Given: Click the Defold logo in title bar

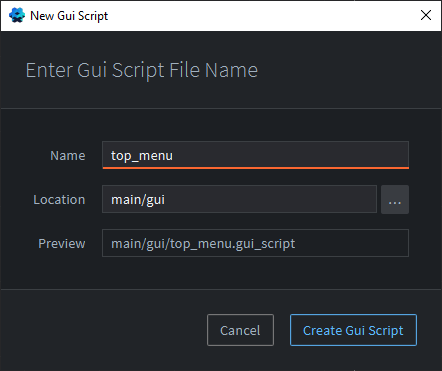Looking at the screenshot, I should tap(17, 15).
